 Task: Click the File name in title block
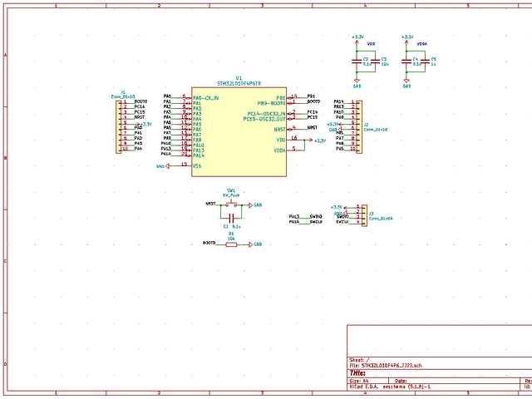tap(386, 366)
